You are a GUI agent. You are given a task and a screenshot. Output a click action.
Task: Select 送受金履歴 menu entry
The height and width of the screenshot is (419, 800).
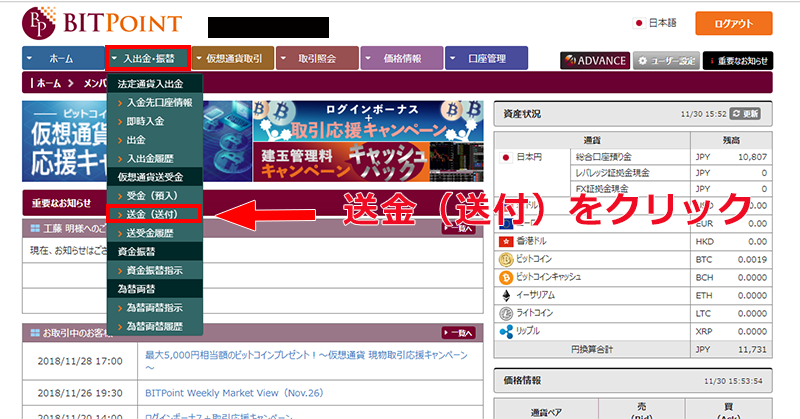155,233
